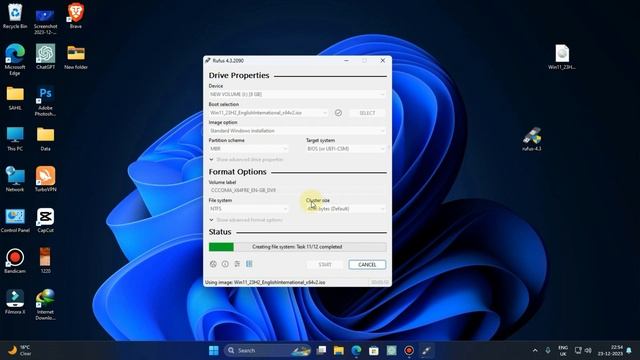Screen dimensions: 640x360
Task: Click the Volume label input field
Action: (x=297, y=190)
